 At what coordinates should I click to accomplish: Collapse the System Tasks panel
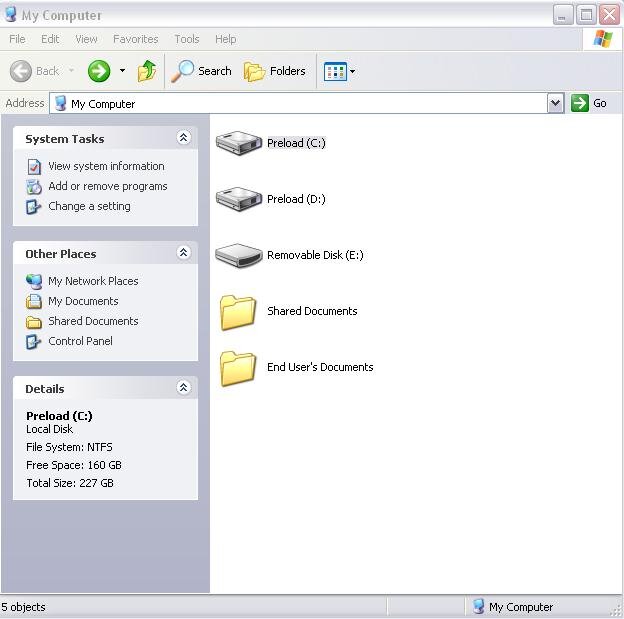(183, 138)
